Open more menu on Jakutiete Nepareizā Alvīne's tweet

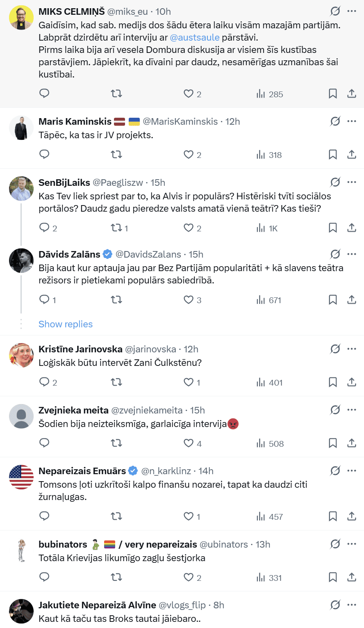(x=352, y=605)
